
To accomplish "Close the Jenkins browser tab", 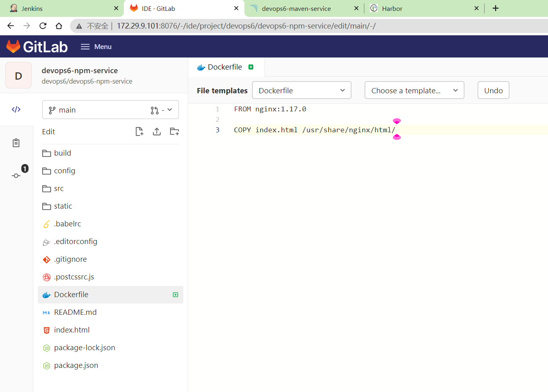I will (x=116, y=8).
